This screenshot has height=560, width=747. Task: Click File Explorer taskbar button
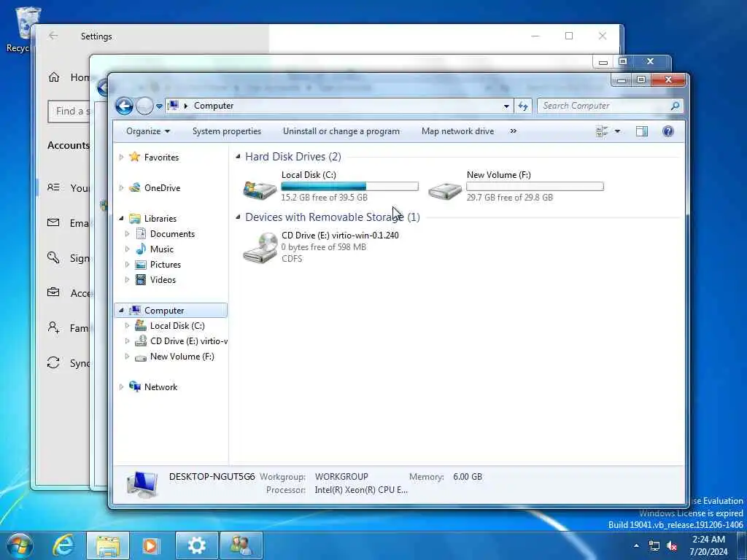click(108, 545)
